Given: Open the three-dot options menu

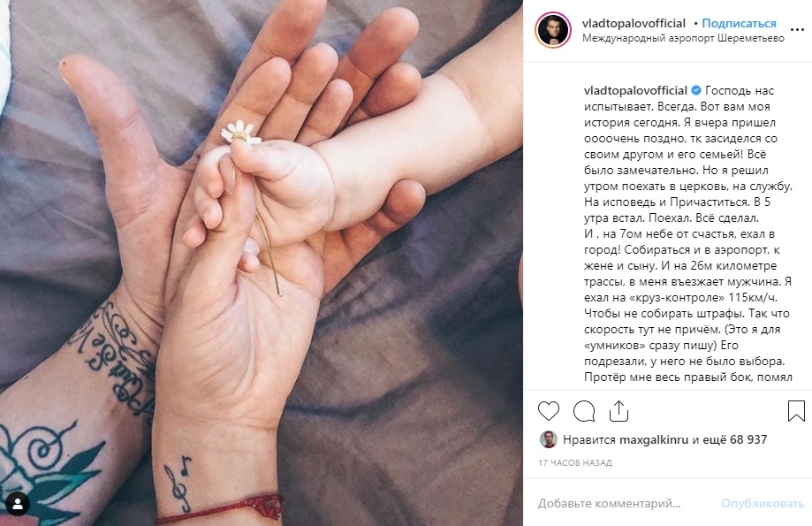Looking at the screenshot, I should (x=797, y=30).
